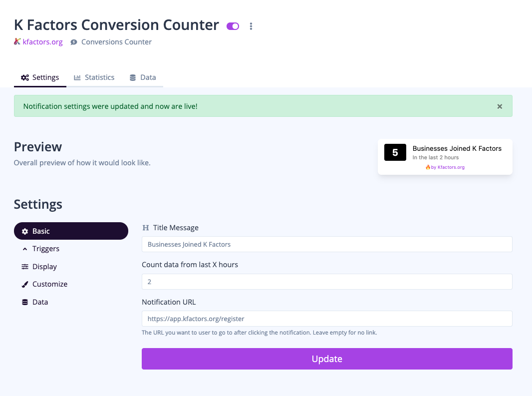Focus the Notification URL input field
This screenshot has height=396, width=532.
(x=327, y=319)
